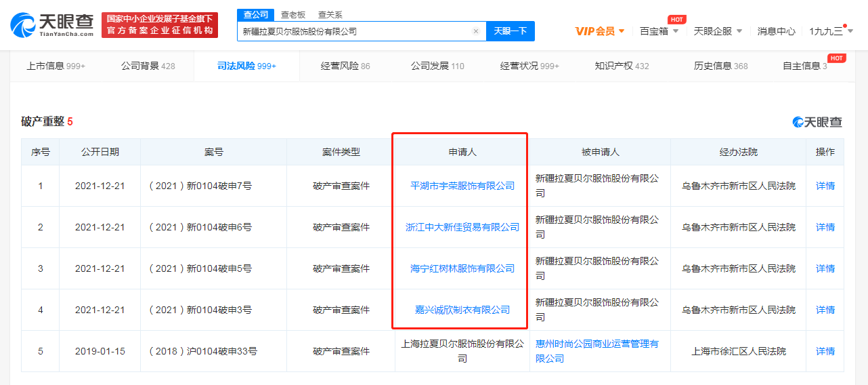Select the 知识产权 432 tab

click(x=622, y=66)
